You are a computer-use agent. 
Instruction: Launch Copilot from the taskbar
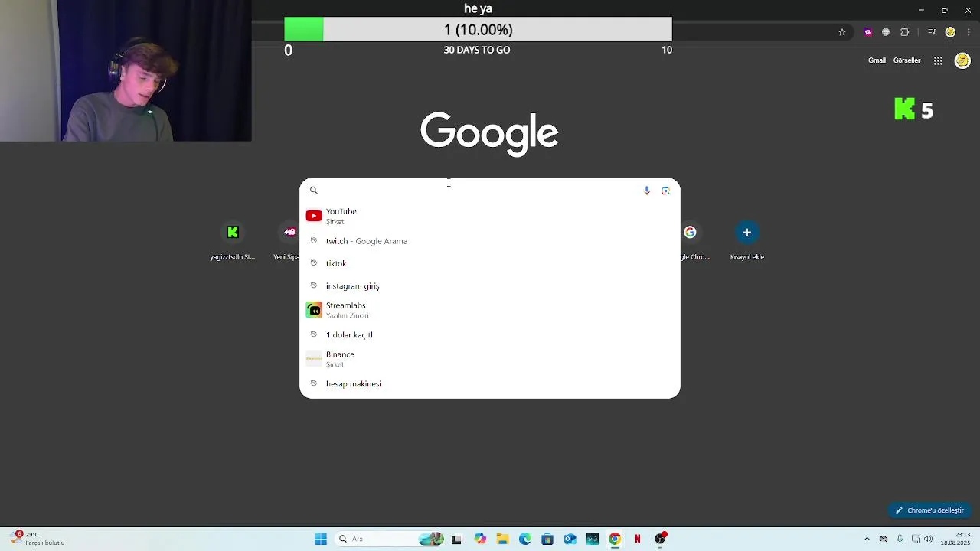480,539
